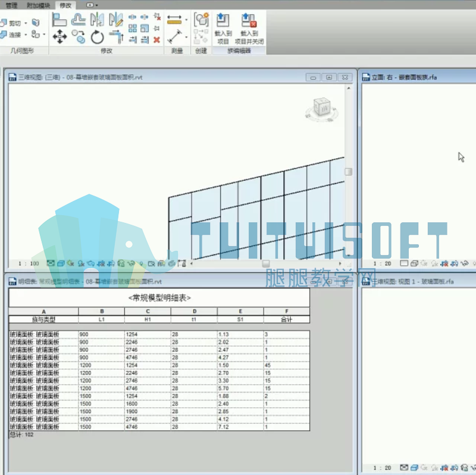
Task: Click the 3D view horizontal scrollbar thumb
Action: [266, 263]
